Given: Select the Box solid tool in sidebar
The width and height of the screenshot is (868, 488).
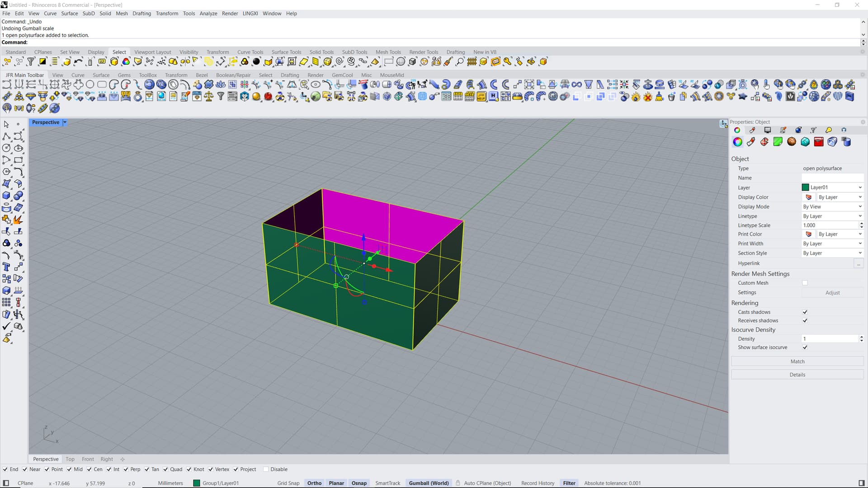Looking at the screenshot, I should click(6, 196).
